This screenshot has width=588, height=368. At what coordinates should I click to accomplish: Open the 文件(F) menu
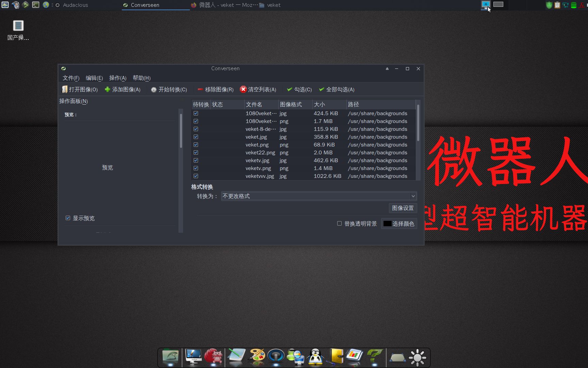click(x=71, y=78)
